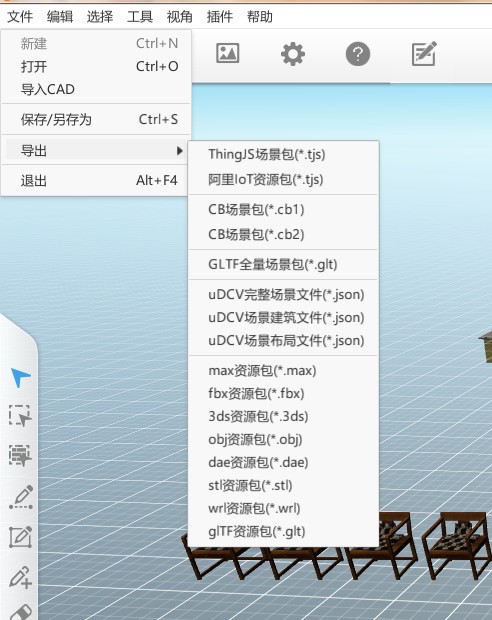This screenshot has height=620, width=492.
Task: Select the eraser tool in the sidebar
Action: point(21,612)
